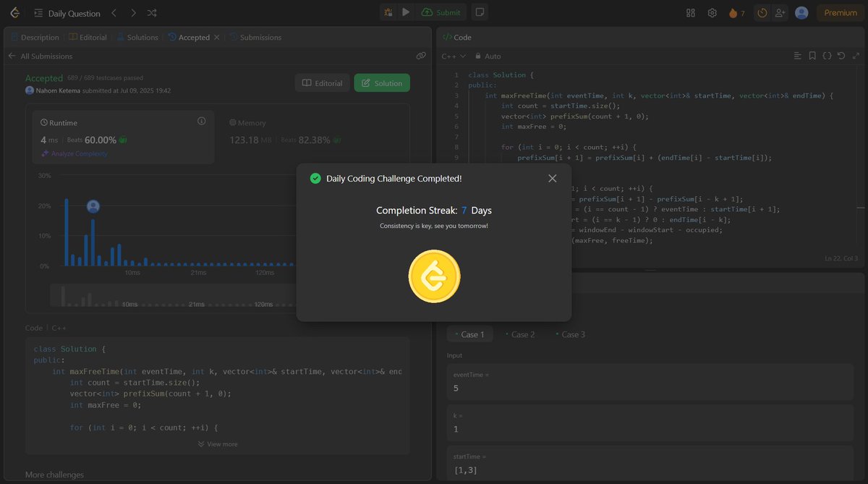View the streak flame counter
Screen dimensions: 868x484
coord(737,13)
